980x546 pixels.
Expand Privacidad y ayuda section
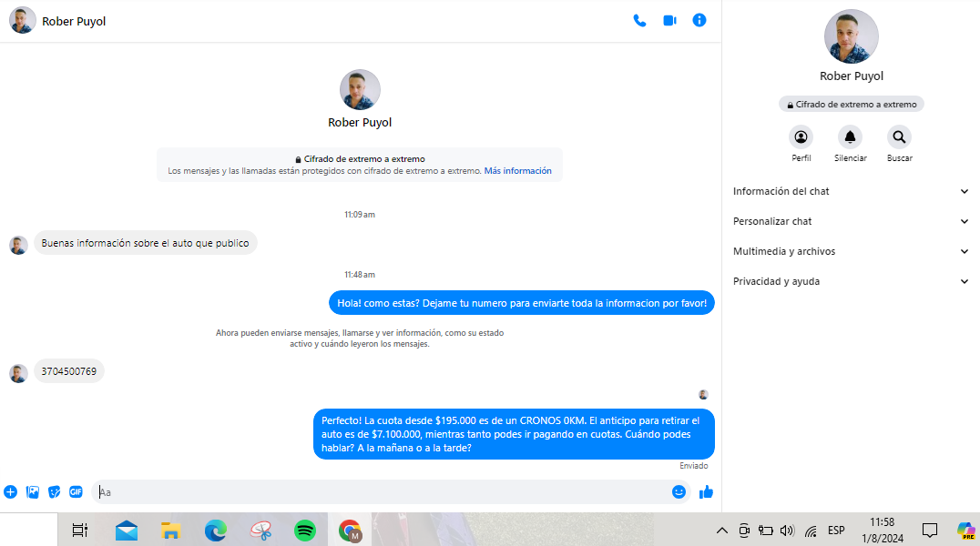coord(851,281)
